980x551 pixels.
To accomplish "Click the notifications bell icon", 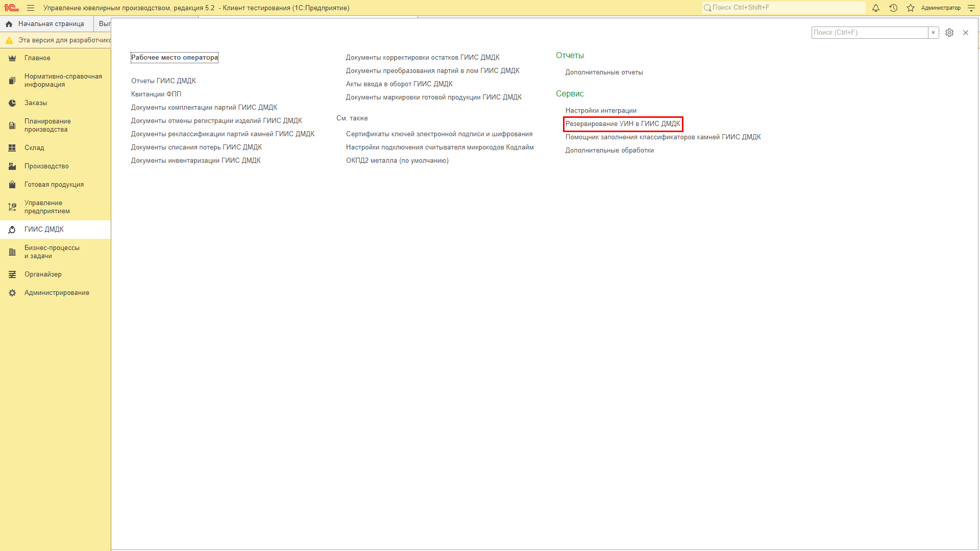I will point(876,8).
